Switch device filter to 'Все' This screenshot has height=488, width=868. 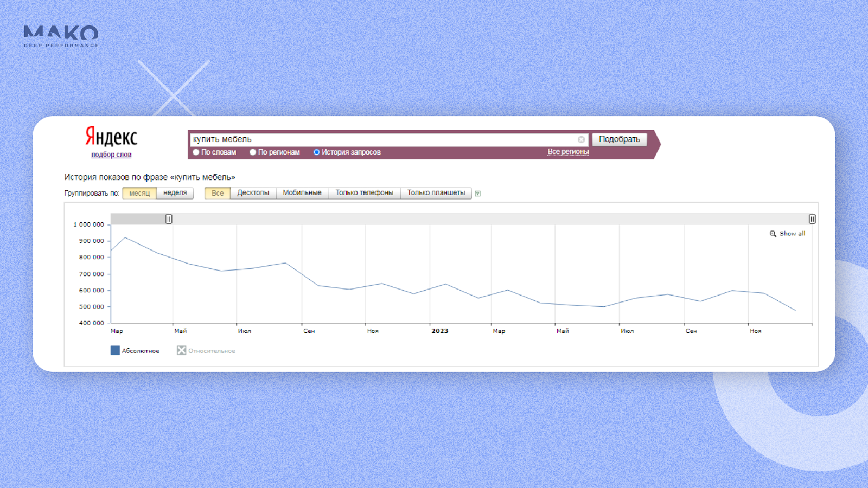point(218,193)
